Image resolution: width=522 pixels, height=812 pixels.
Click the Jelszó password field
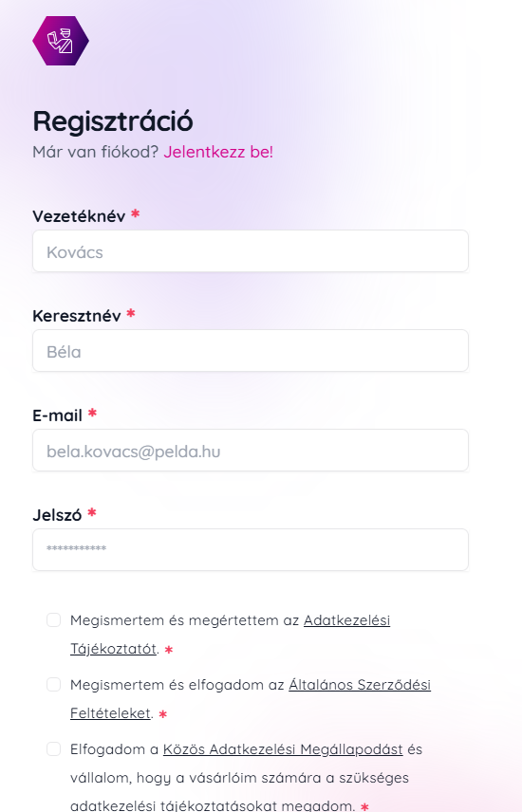tap(251, 549)
